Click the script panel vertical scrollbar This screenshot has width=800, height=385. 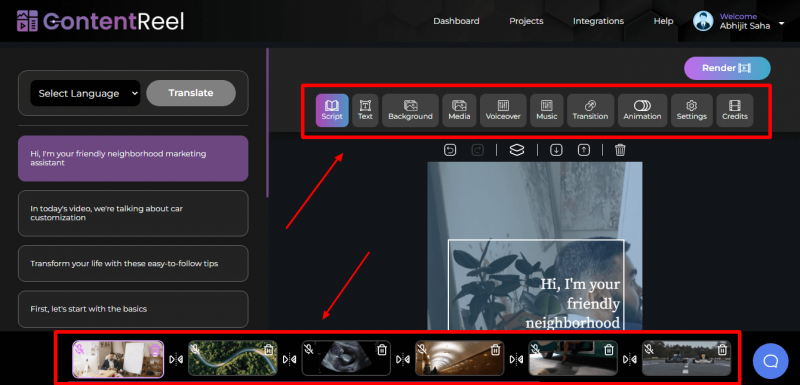click(267, 122)
